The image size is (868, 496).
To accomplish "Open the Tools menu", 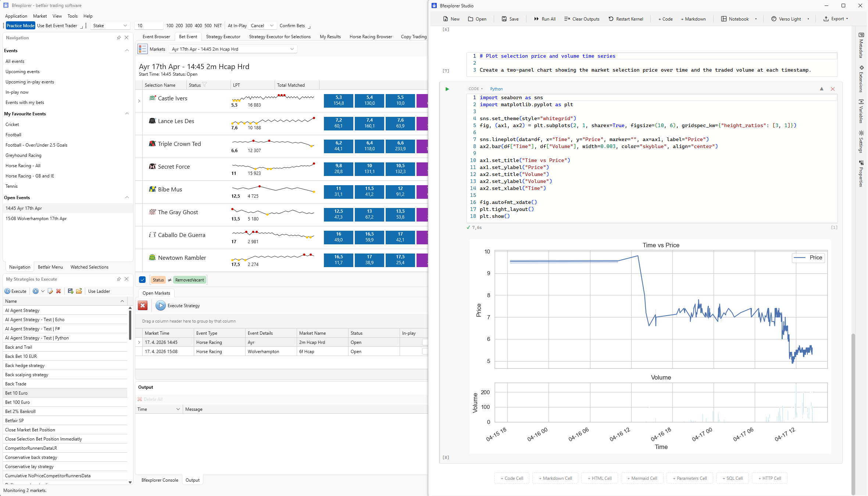I will point(72,16).
